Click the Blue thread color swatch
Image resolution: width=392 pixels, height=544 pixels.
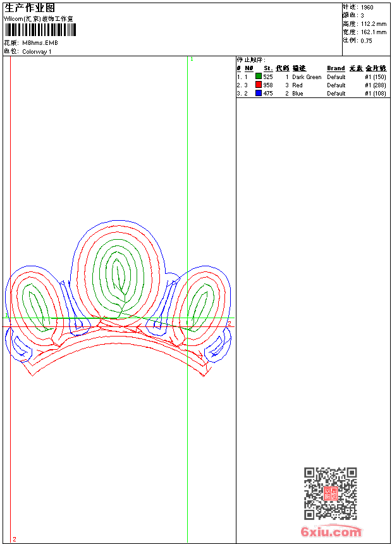click(259, 93)
